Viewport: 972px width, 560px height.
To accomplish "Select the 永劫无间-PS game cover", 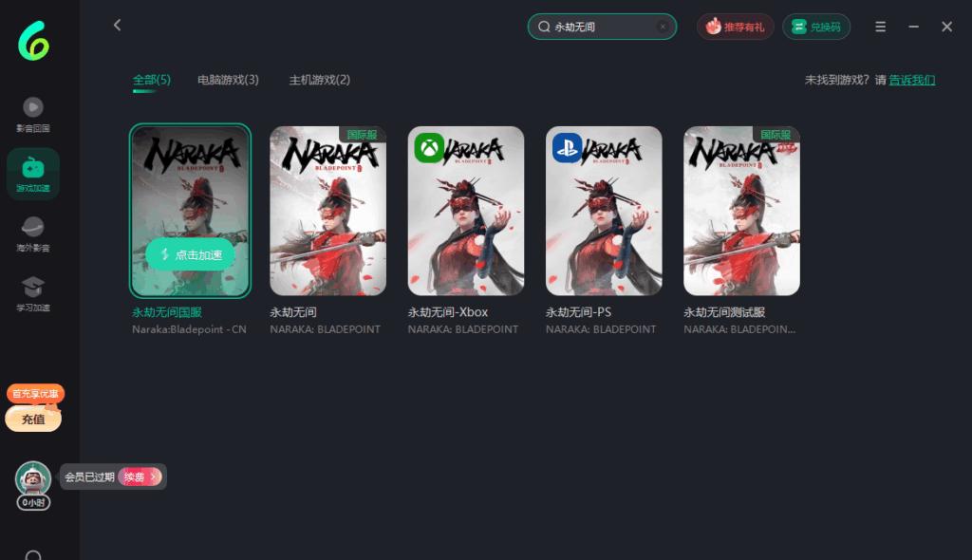I will 604,211.
